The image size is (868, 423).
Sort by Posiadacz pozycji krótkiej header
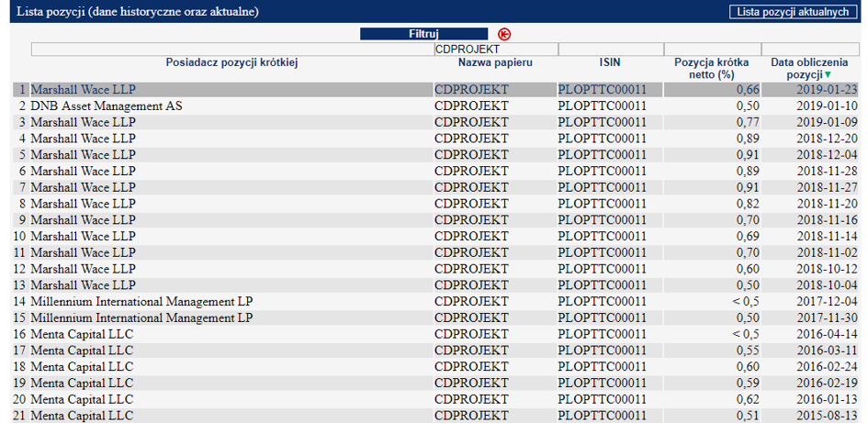point(232,63)
